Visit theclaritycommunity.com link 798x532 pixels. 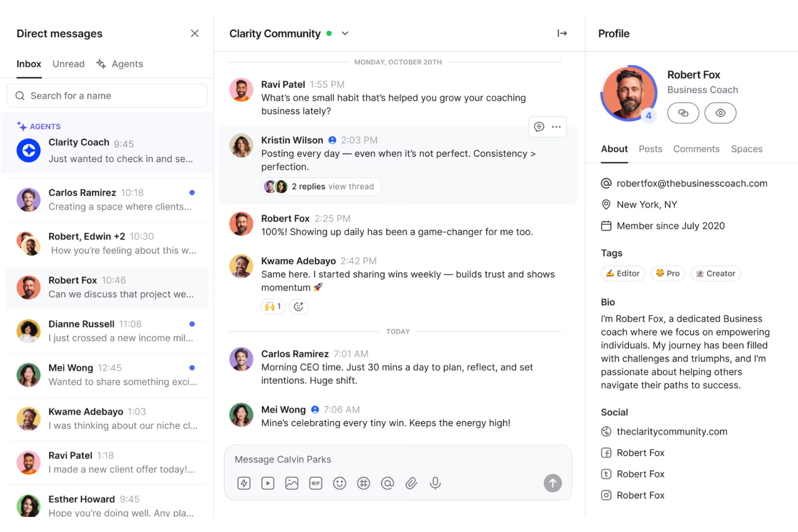pos(672,431)
